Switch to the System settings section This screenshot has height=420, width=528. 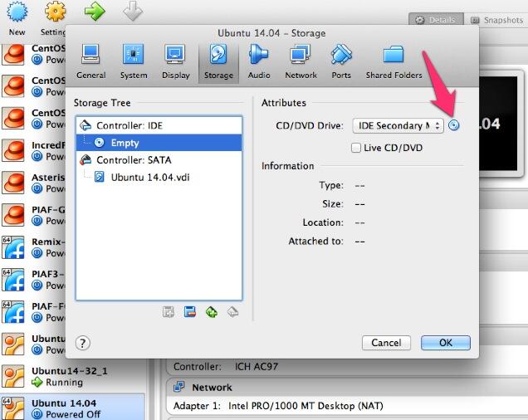pos(134,61)
